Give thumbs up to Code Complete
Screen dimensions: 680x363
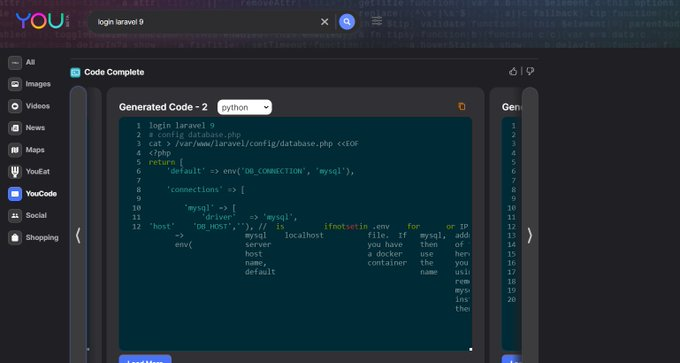(513, 71)
